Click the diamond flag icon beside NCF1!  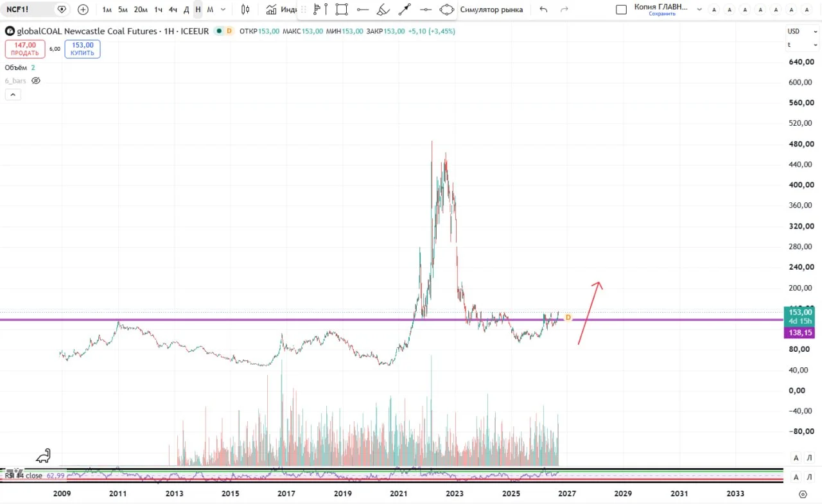click(62, 10)
